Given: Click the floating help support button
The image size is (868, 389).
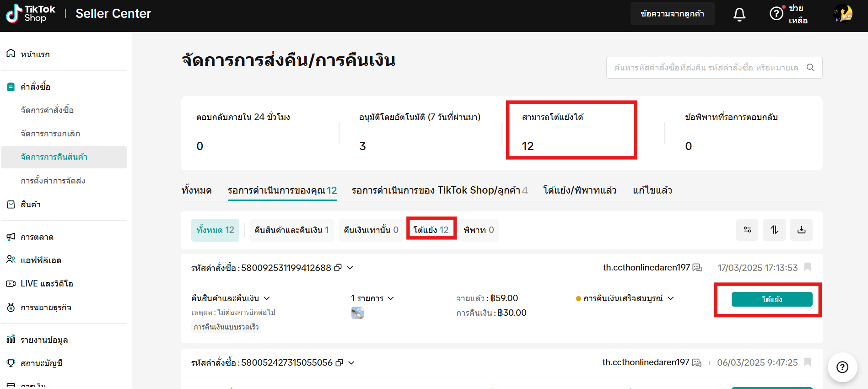Looking at the screenshot, I should tap(842, 367).
